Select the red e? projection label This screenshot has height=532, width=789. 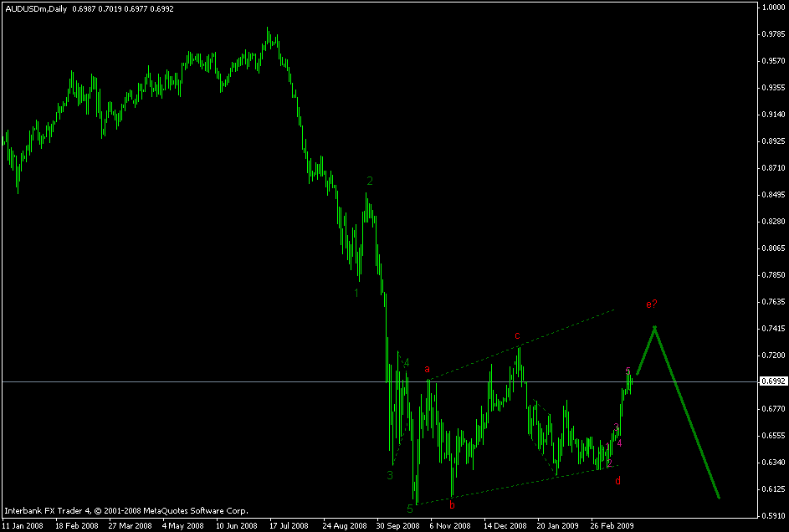tap(652, 304)
